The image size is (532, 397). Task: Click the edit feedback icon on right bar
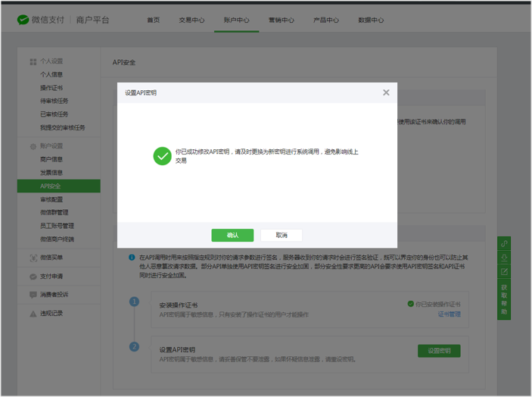tap(505, 271)
